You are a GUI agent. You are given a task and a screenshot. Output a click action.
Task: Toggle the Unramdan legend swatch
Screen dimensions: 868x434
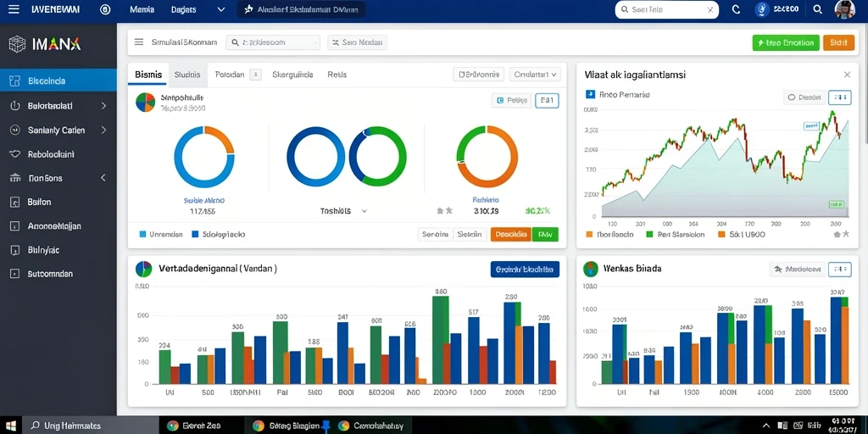tap(142, 235)
